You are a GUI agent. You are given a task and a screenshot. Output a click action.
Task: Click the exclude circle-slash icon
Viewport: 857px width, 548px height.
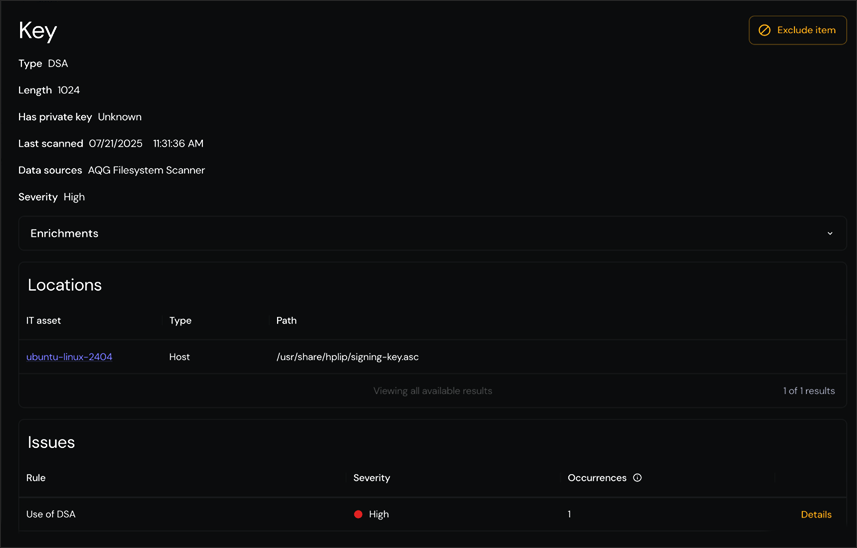tap(765, 30)
